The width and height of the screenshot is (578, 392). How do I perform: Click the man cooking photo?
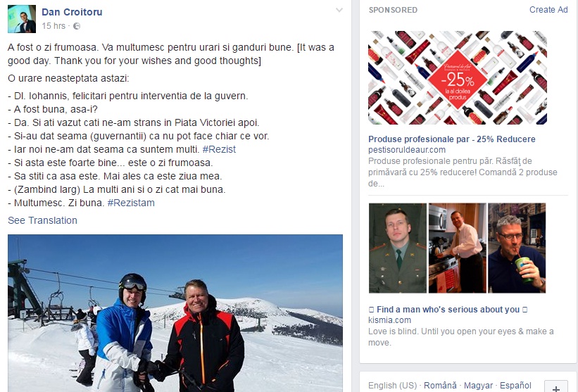(x=457, y=248)
